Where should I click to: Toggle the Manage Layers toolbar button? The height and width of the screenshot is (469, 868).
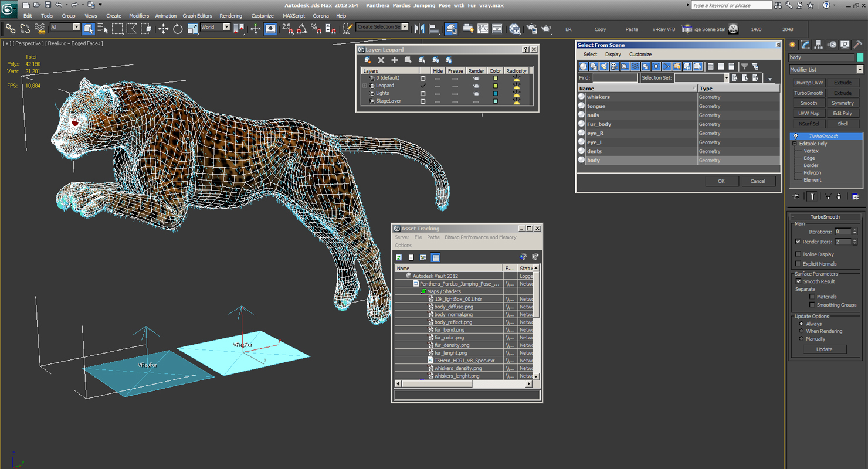451,28
